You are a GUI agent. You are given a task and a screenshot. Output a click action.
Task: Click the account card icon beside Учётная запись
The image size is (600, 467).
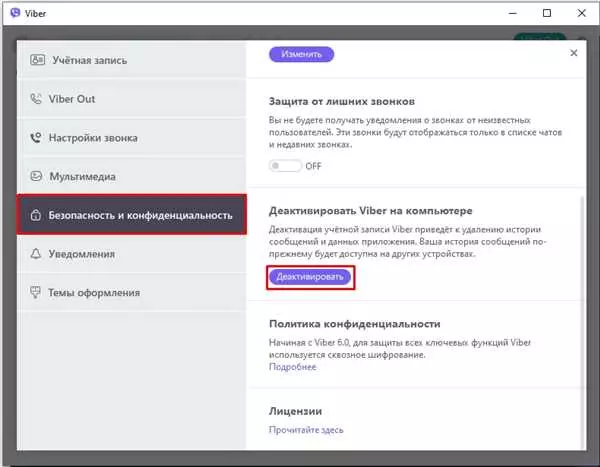click(x=38, y=60)
